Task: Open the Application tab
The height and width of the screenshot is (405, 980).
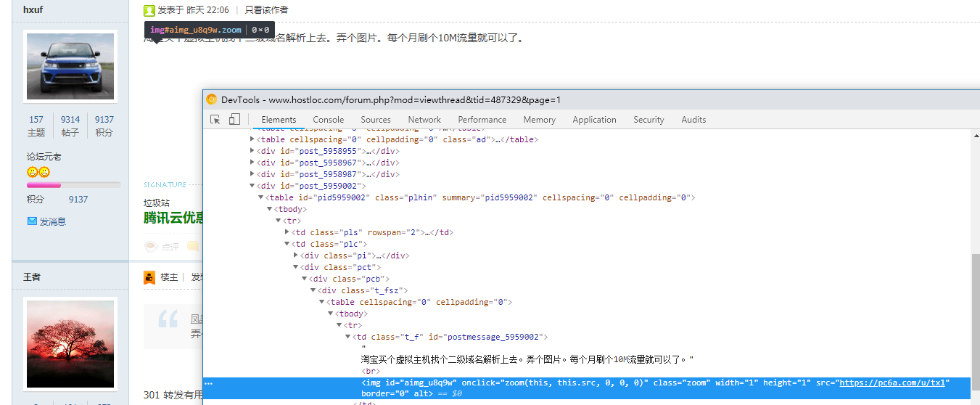Action: click(595, 120)
